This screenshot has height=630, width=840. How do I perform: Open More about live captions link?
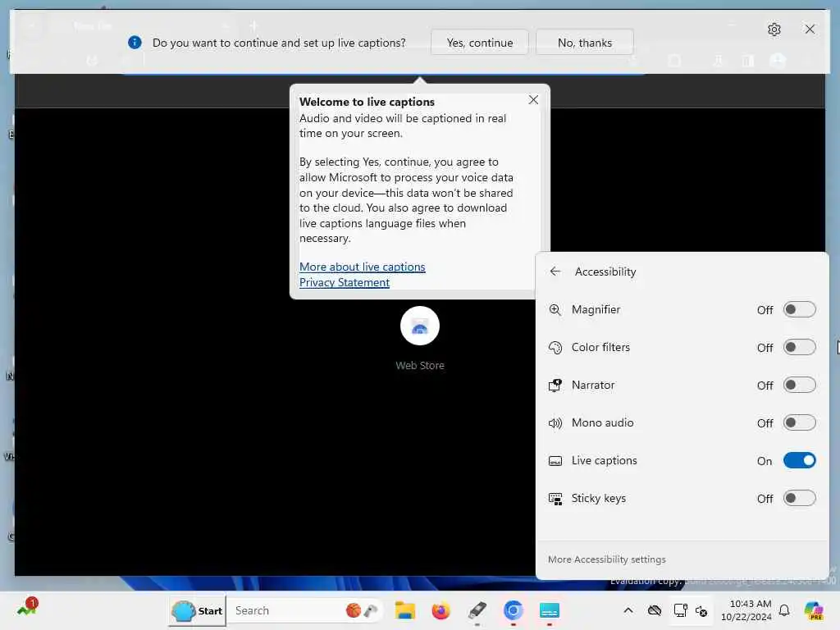pos(362,267)
